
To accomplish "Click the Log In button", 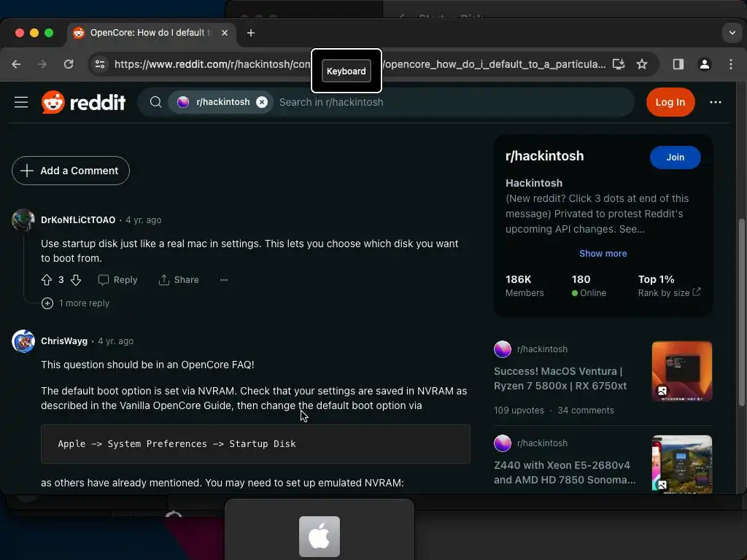I will click(x=670, y=102).
